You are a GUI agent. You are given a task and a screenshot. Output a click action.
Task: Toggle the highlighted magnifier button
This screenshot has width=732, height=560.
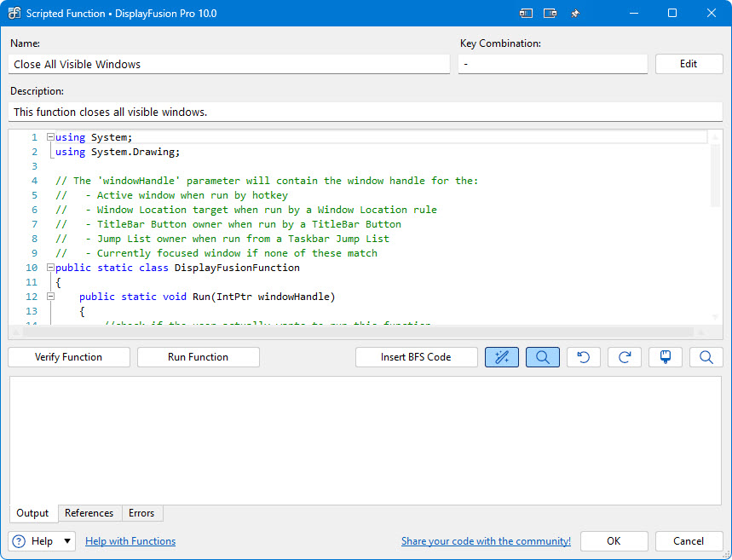[543, 357]
